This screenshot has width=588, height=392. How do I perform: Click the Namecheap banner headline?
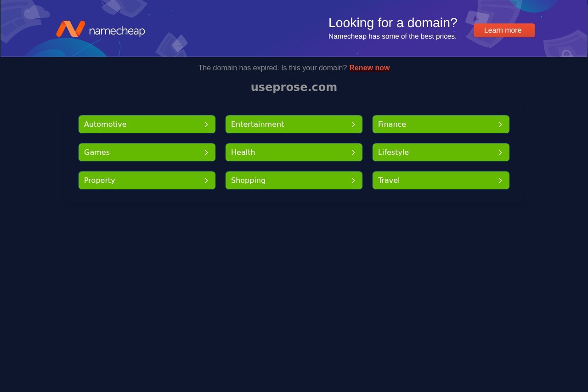[x=393, y=23]
